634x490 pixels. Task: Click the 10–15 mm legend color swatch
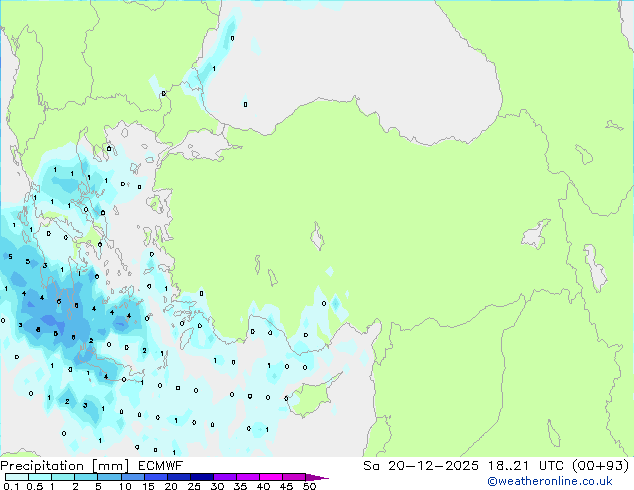point(133,477)
